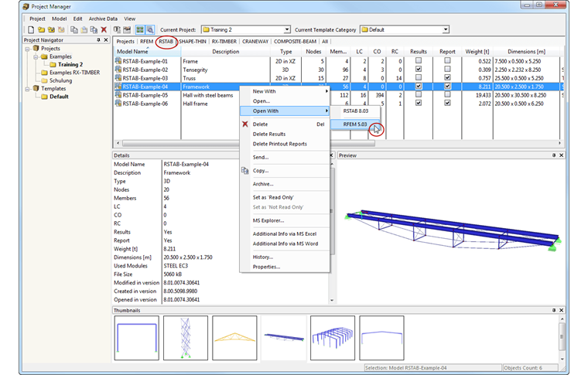Click the Copy toolbar icon

coord(74,29)
